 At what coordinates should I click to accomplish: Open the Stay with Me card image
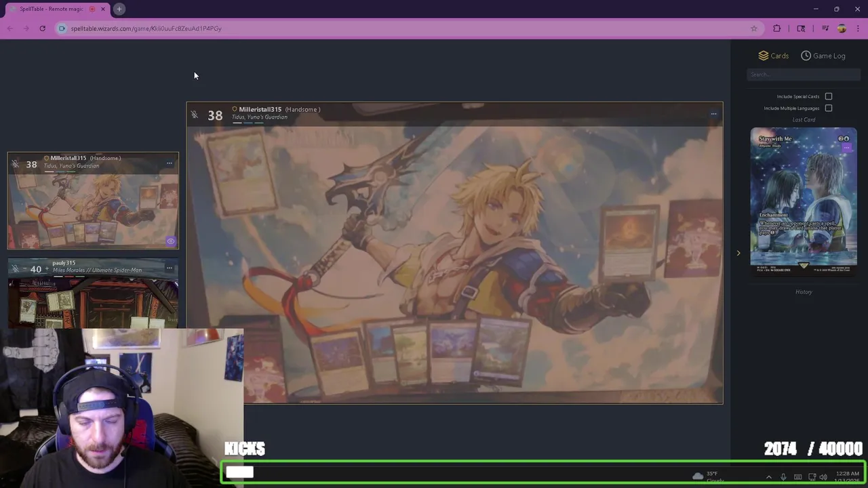click(x=804, y=201)
